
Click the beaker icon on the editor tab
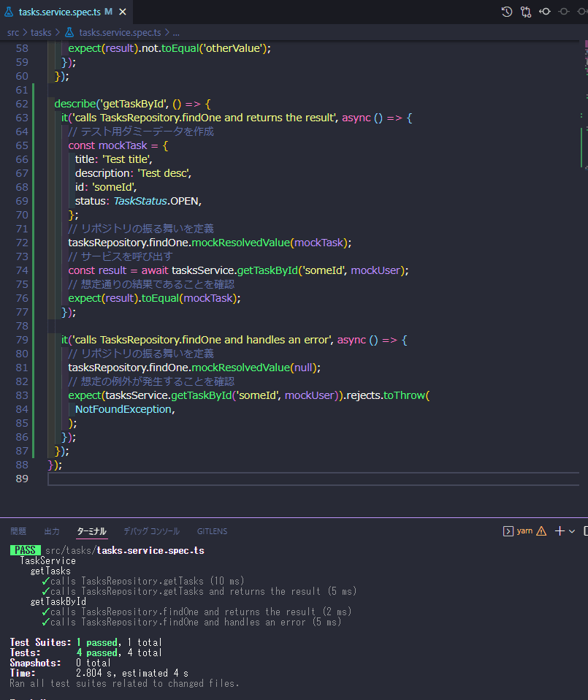9,12
